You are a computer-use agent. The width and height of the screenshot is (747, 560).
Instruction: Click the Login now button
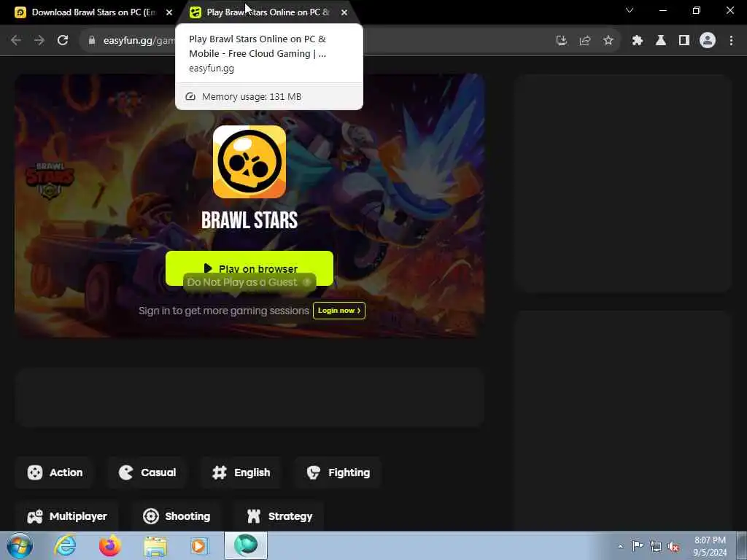pos(338,311)
